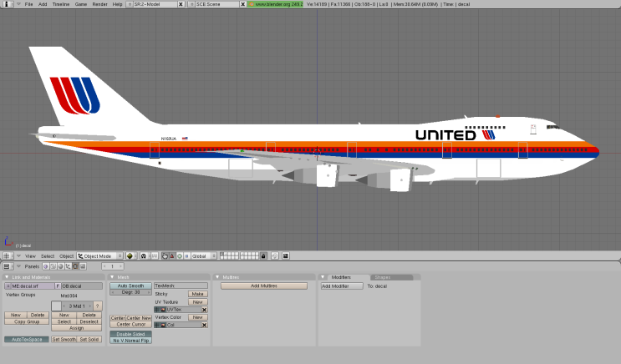Browse scenes with SCE:Scene selector arrow
The height and width of the screenshot is (364, 621).
tap(191, 4)
